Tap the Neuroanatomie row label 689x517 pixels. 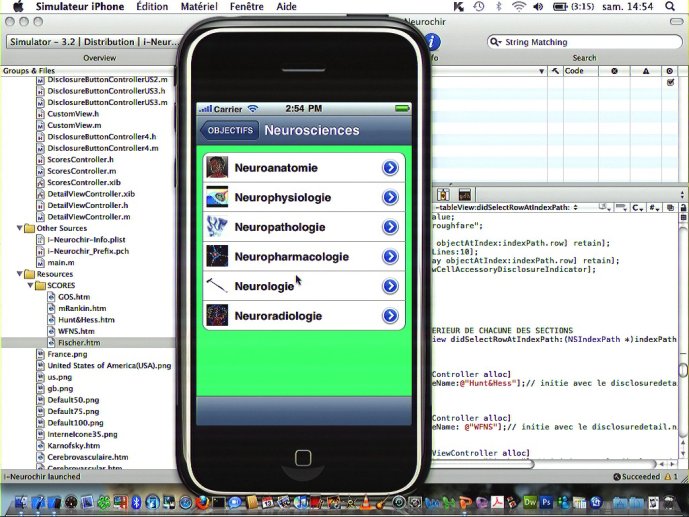click(276, 167)
